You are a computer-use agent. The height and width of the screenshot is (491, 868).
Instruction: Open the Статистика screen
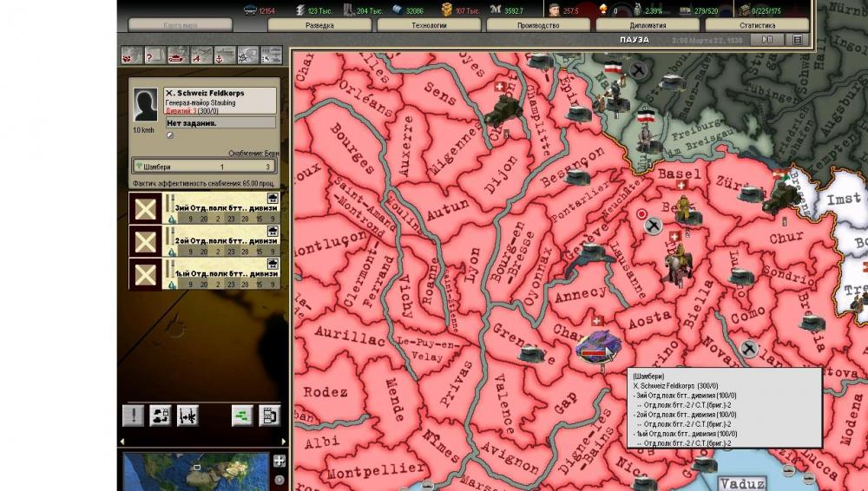tap(757, 26)
